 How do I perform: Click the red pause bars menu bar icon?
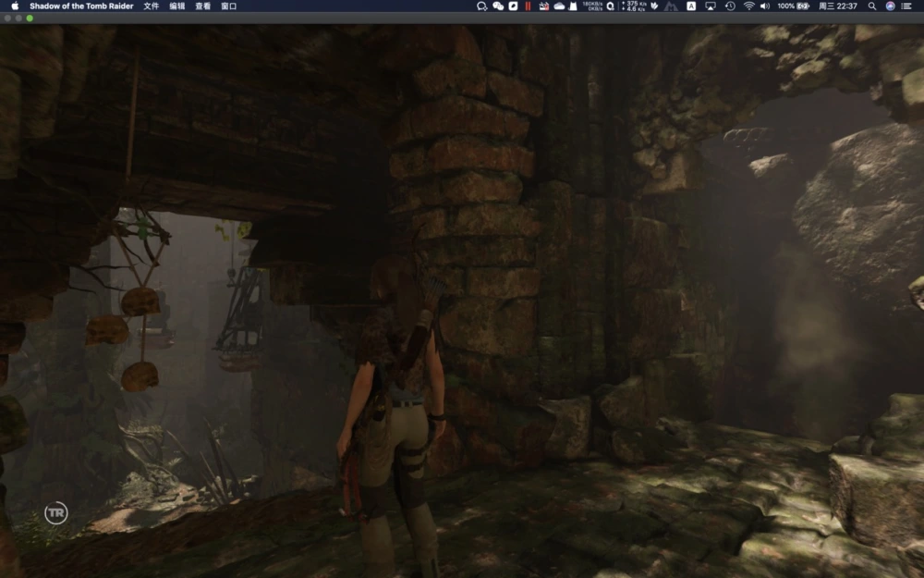528,6
